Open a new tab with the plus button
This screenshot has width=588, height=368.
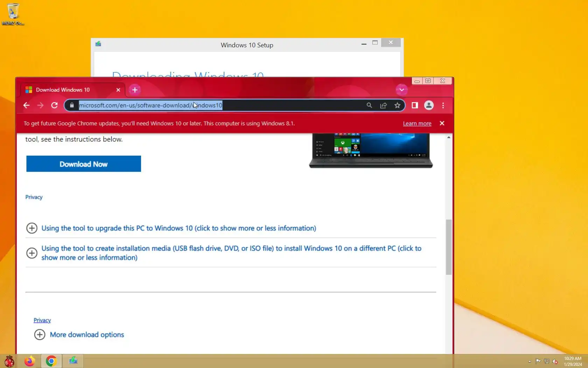135,90
